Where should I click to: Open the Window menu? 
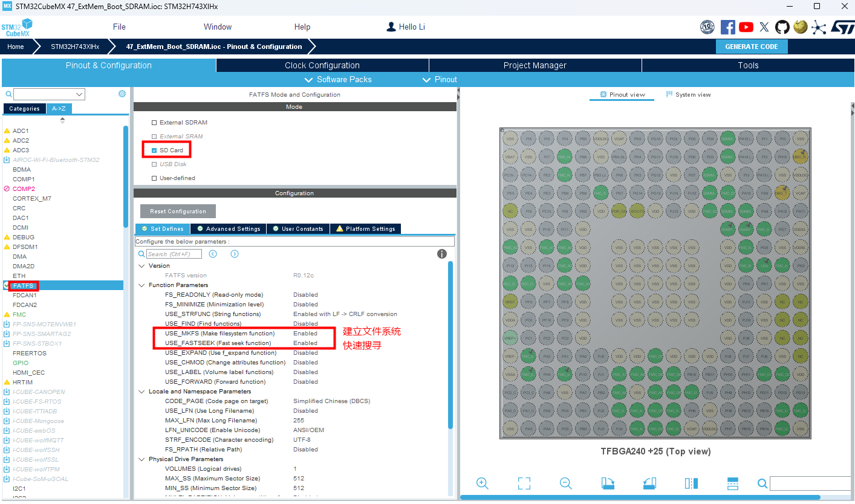(x=218, y=27)
